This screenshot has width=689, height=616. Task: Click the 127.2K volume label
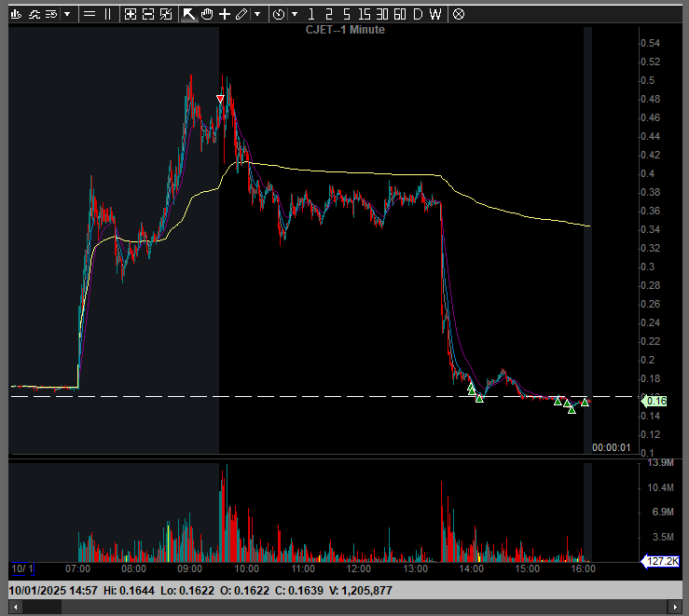pyautogui.click(x=660, y=561)
